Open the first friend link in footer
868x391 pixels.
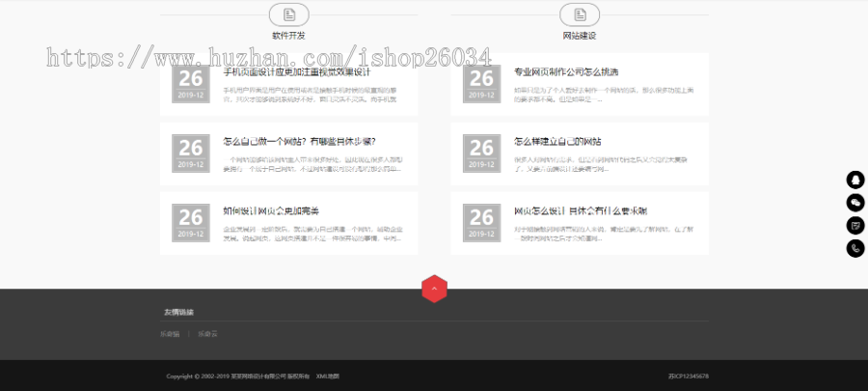tap(170, 334)
